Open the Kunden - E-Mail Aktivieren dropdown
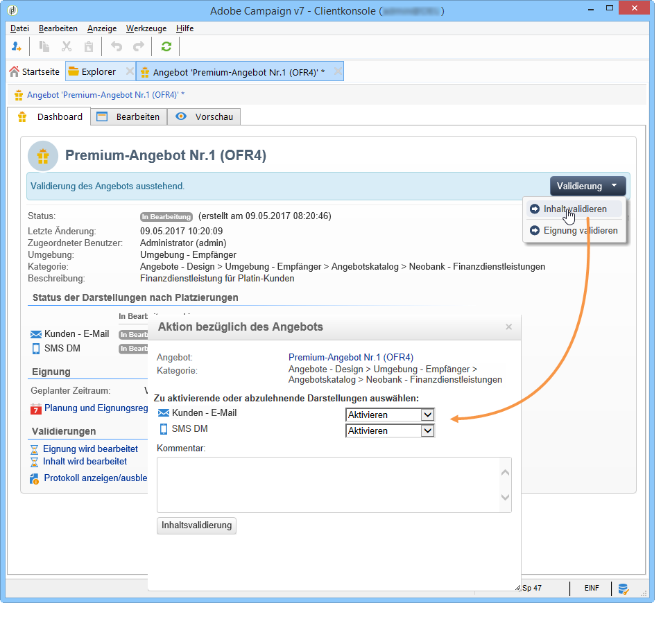The height and width of the screenshot is (644, 670). [390, 415]
